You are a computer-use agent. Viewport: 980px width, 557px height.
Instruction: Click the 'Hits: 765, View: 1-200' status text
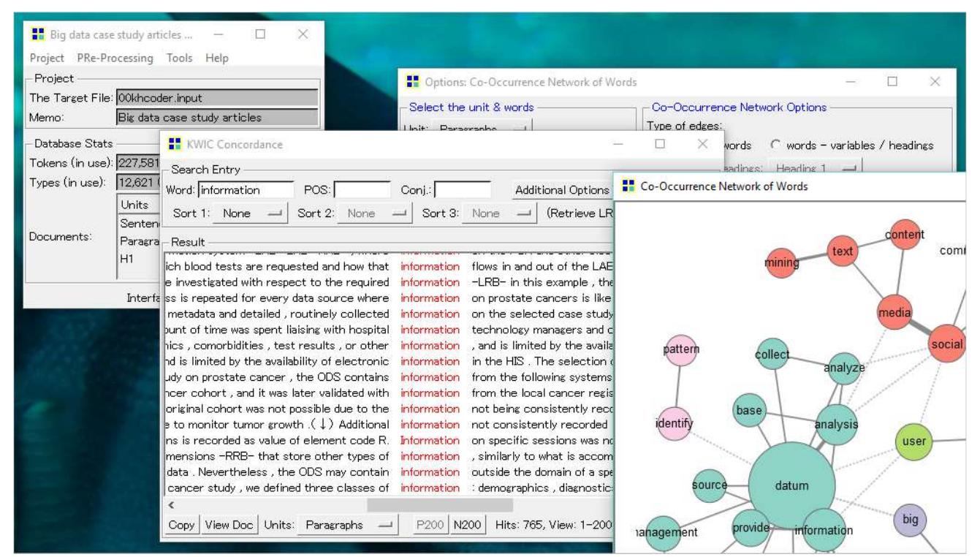tap(553, 525)
